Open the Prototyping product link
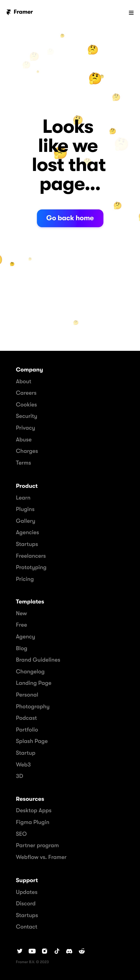Screen dimensions: 140x980 (x=31, y=567)
